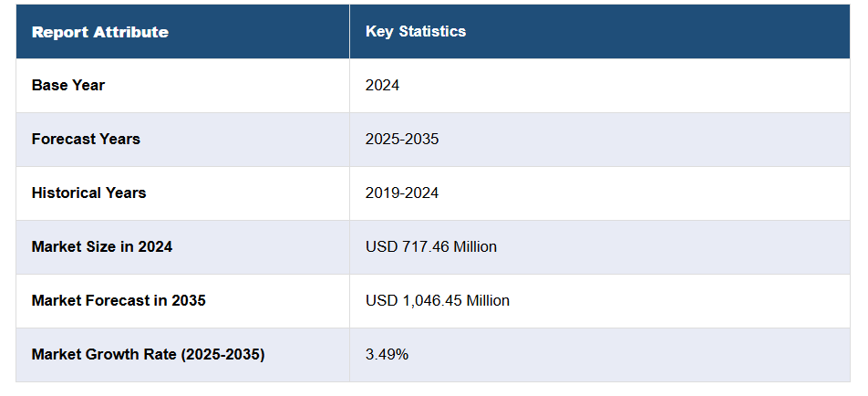Click the USD 1,046.45 Million value
868x396 pixels.
438,300
